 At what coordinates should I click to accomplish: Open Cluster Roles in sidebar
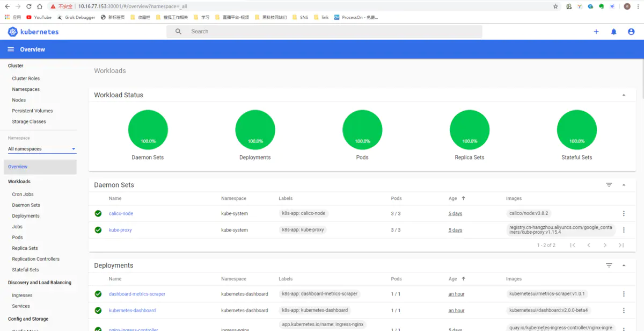tap(26, 78)
